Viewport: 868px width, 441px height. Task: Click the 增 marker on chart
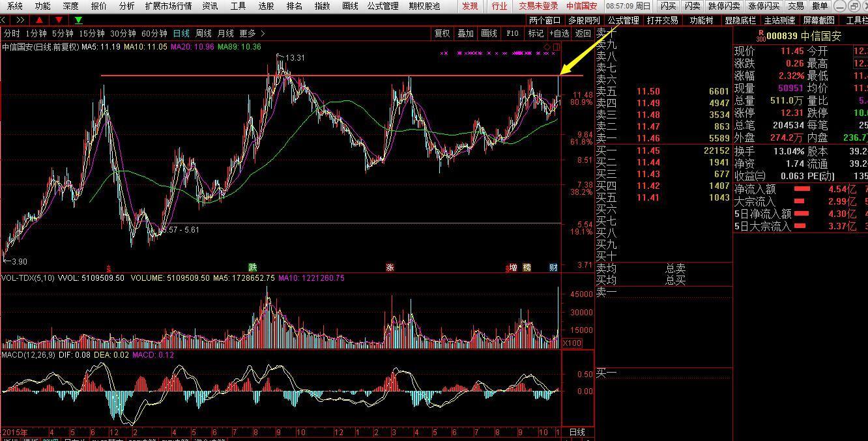pos(514,267)
